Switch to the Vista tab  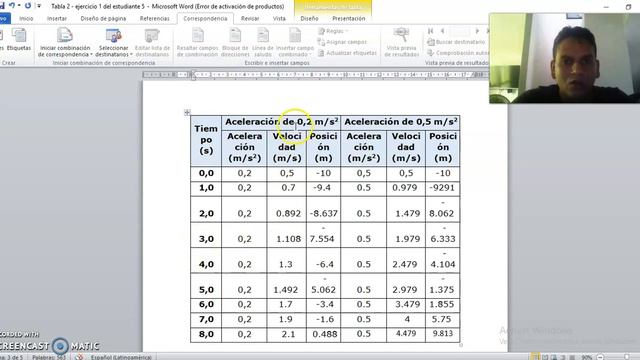point(279,18)
